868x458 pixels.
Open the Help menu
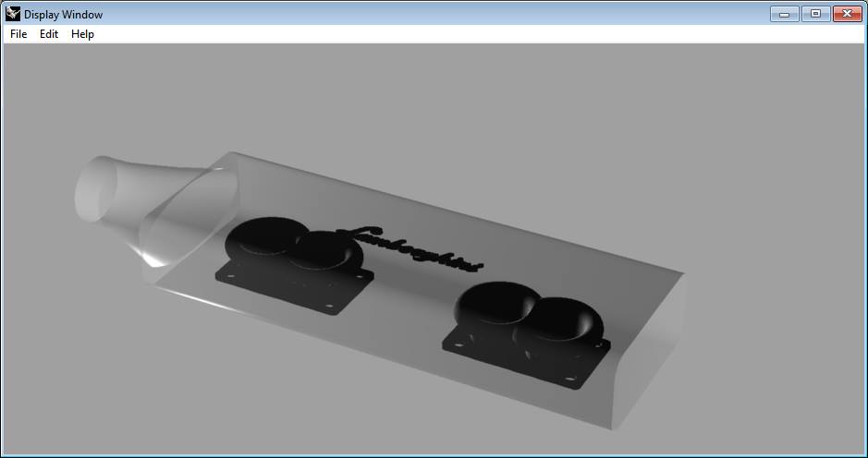point(82,34)
